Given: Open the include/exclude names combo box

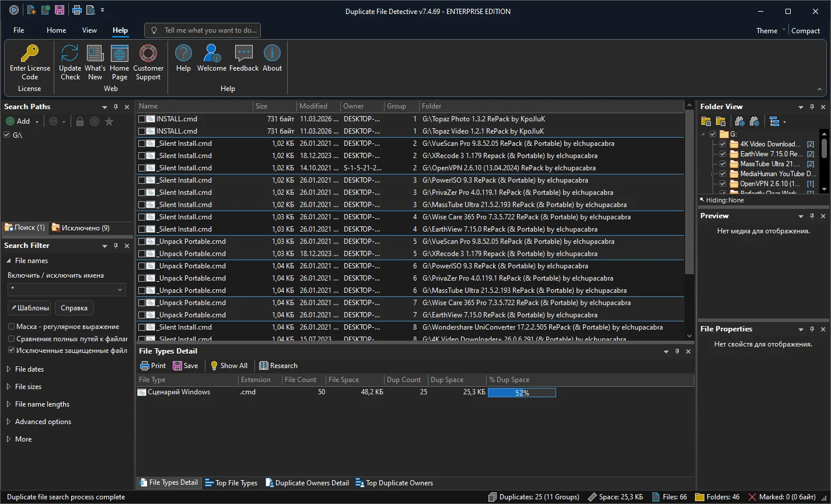Looking at the screenshot, I should 120,290.
